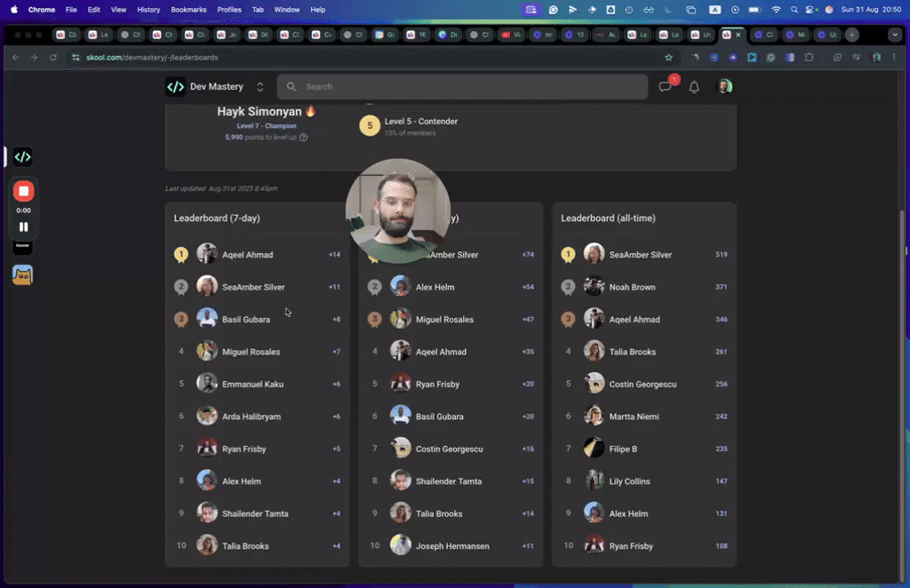Stop the screen recording
The image size is (910, 588).
pyautogui.click(x=24, y=191)
